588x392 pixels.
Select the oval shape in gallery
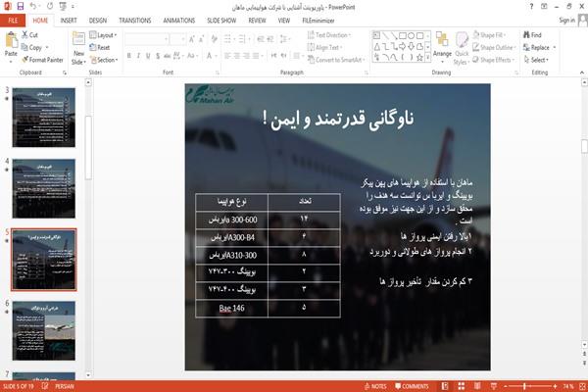click(x=412, y=36)
